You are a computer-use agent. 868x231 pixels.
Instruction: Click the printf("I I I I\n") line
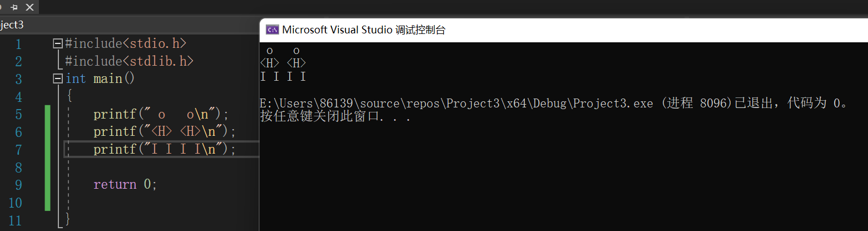pos(165,149)
